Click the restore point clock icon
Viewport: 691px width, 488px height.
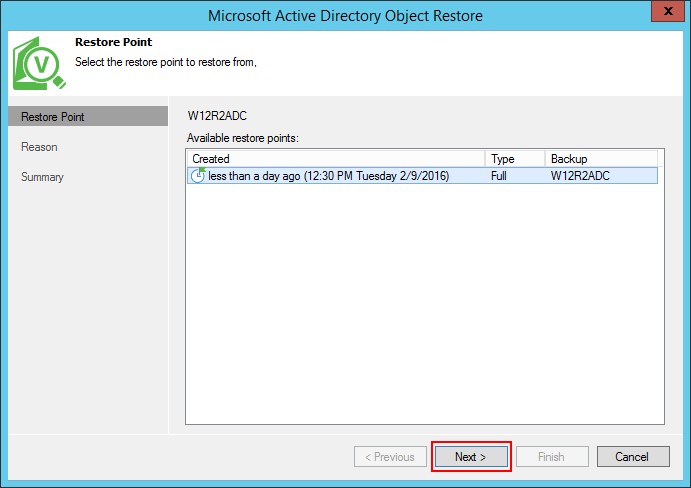[x=198, y=175]
